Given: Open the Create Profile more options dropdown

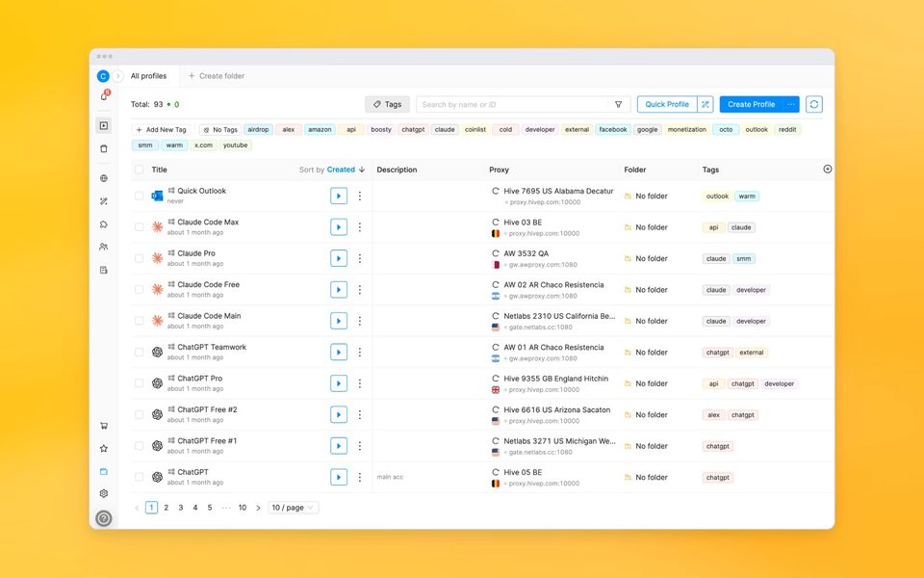Looking at the screenshot, I should coord(791,104).
